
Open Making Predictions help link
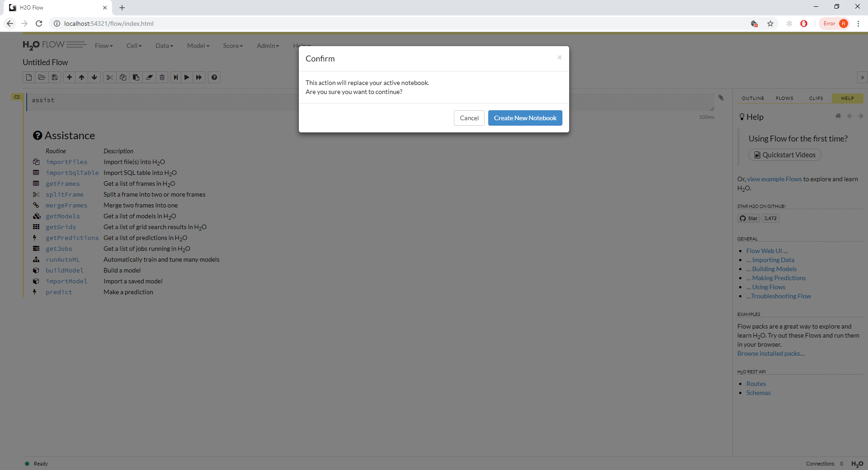[x=776, y=278]
